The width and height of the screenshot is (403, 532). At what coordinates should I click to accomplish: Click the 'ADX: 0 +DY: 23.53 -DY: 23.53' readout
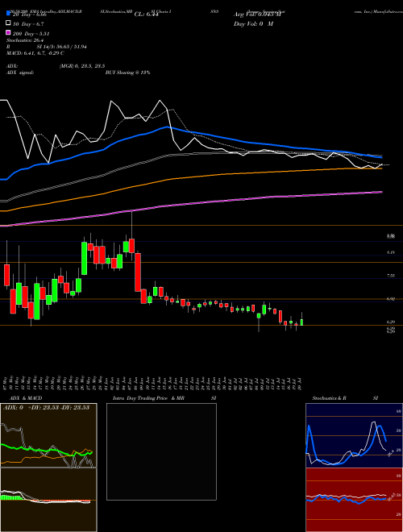(x=46, y=408)
